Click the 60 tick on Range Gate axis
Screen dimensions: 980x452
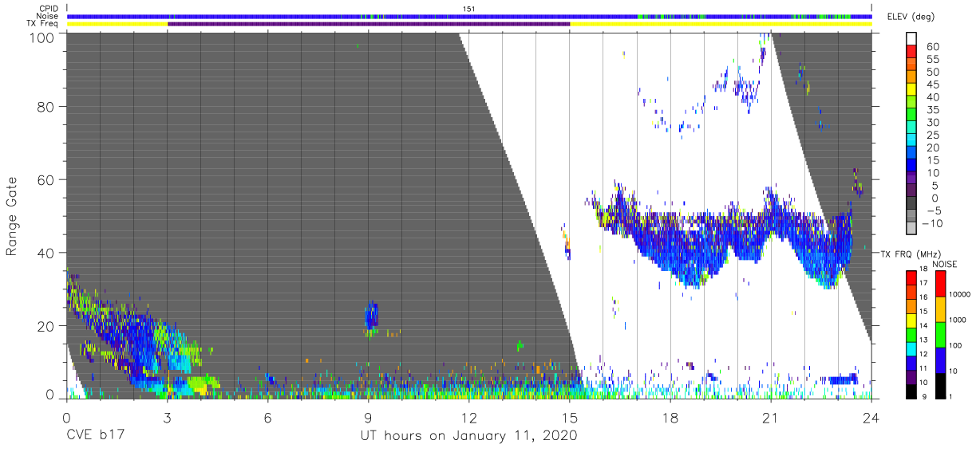(x=47, y=179)
